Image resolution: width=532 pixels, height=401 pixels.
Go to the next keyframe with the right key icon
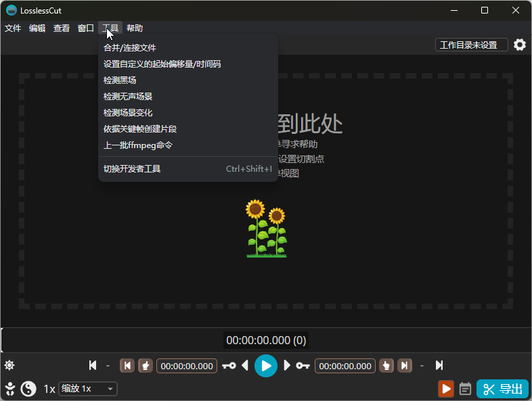click(303, 366)
